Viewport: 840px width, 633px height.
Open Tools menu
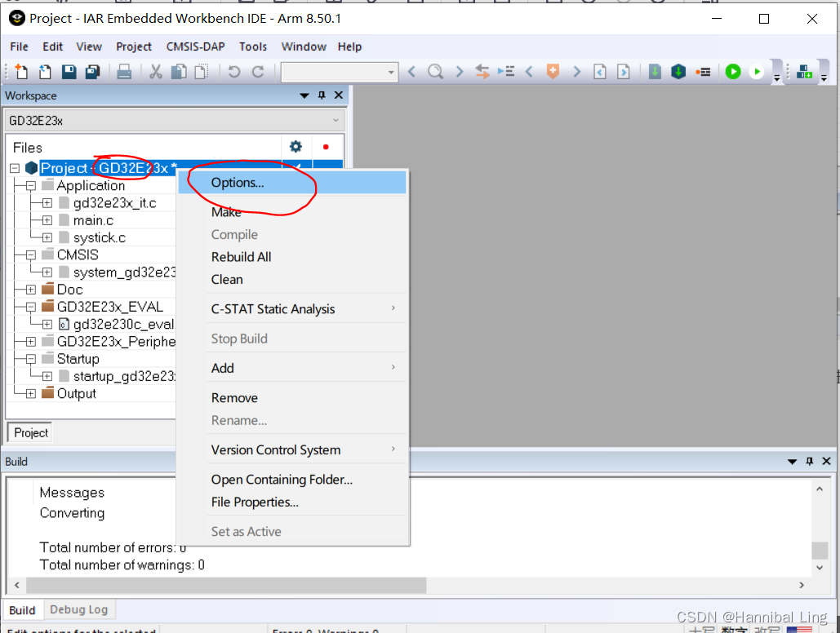[x=253, y=46]
